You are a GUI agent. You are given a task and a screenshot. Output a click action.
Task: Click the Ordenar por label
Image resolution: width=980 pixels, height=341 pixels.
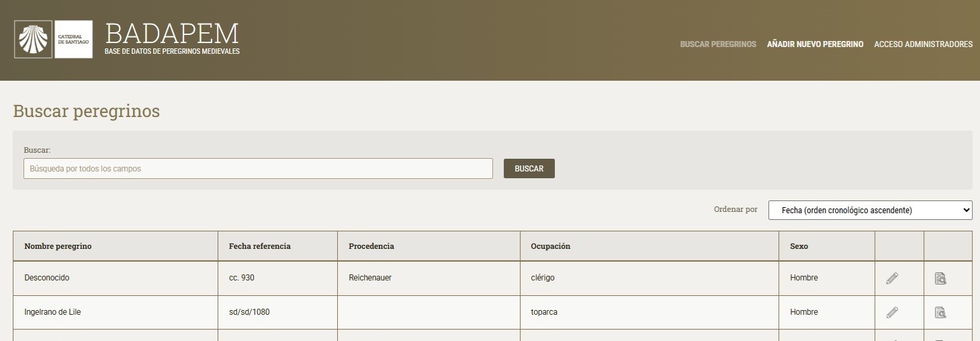pos(736,210)
